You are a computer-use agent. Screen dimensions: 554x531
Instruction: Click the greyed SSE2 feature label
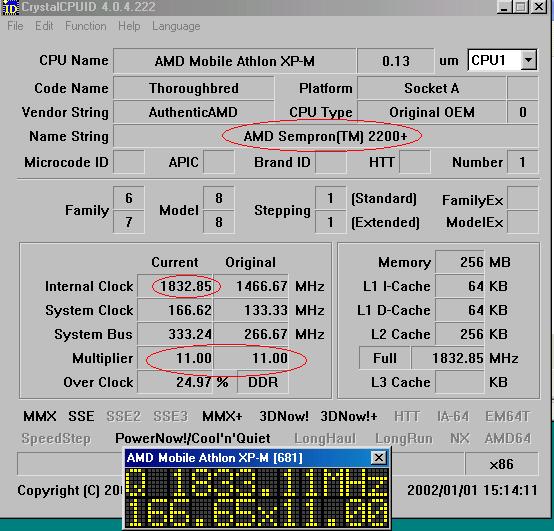tap(123, 416)
